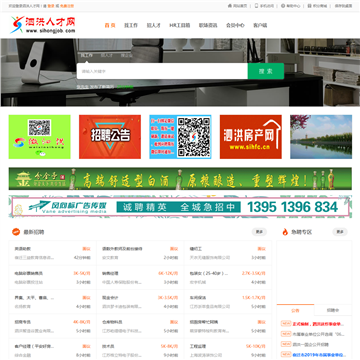This screenshot has height=360, width=360.
Task: Open the 客户端 navigation item
Action: click(260, 25)
